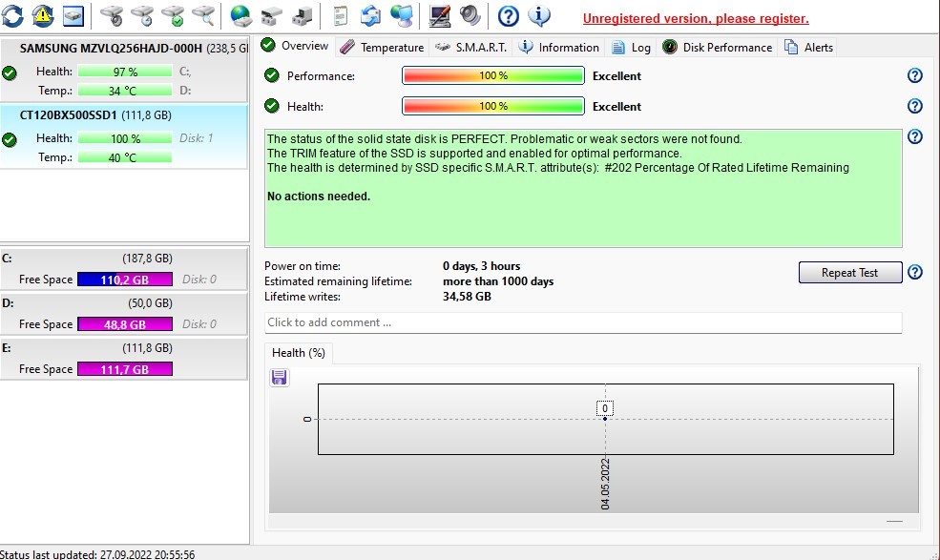Click the SAMSUNG 34 °C temperature bar
The height and width of the screenshot is (560, 940).
pos(125,91)
